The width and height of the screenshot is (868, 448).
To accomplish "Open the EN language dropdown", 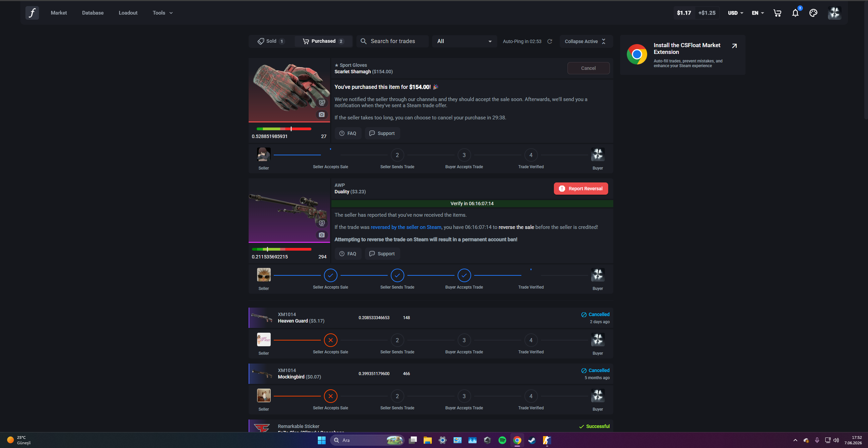I will pyautogui.click(x=758, y=13).
